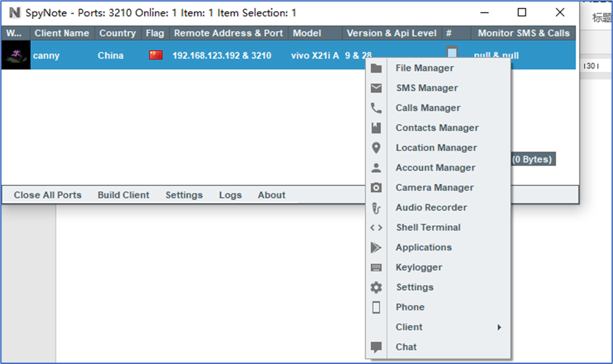Click the envelope icon beside SMS Manager
The height and width of the screenshot is (364, 613).
tap(376, 88)
